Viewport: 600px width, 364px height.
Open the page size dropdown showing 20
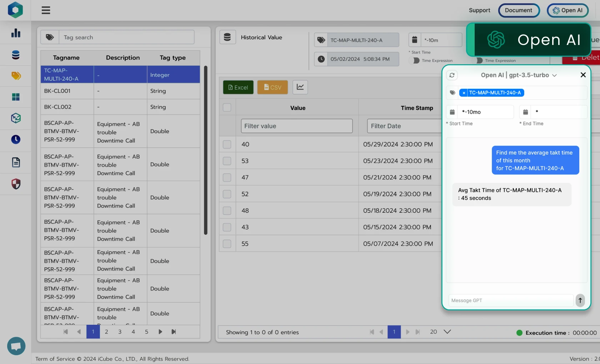pyautogui.click(x=447, y=332)
